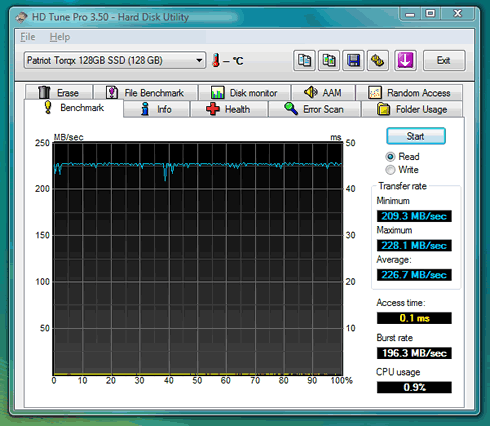
Task: Click the save floppy disk icon
Action: [x=353, y=61]
